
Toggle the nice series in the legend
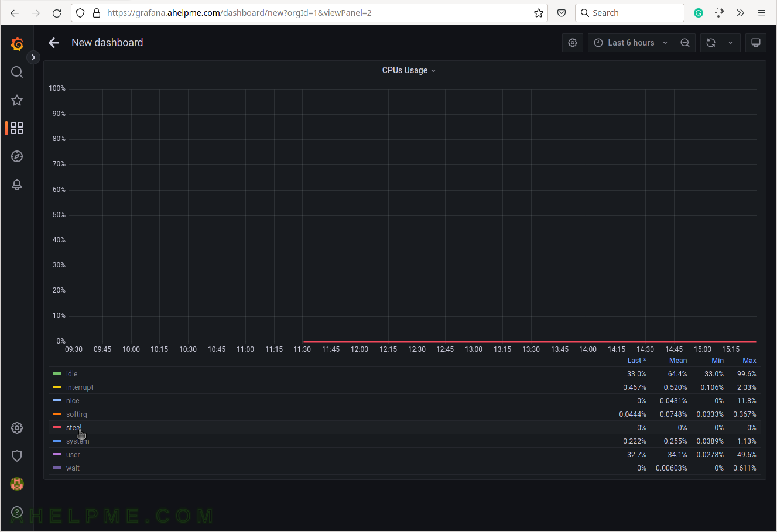pyautogui.click(x=73, y=401)
